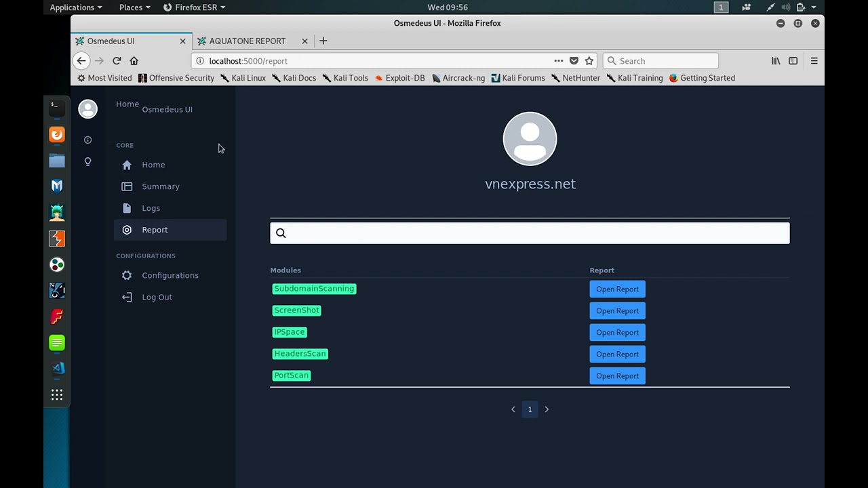Open Home in the sidebar
Screen dimensions: 868x488
pyautogui.click(x=170, y=165)
